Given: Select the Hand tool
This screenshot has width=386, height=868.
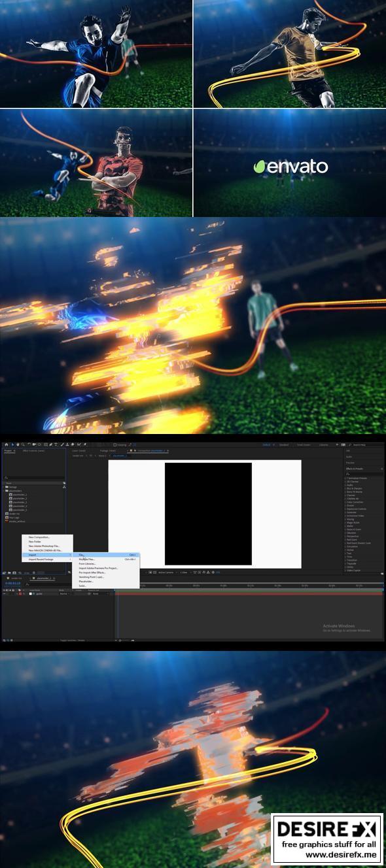Looking at the screenshot, I should [x=18, y=444].
